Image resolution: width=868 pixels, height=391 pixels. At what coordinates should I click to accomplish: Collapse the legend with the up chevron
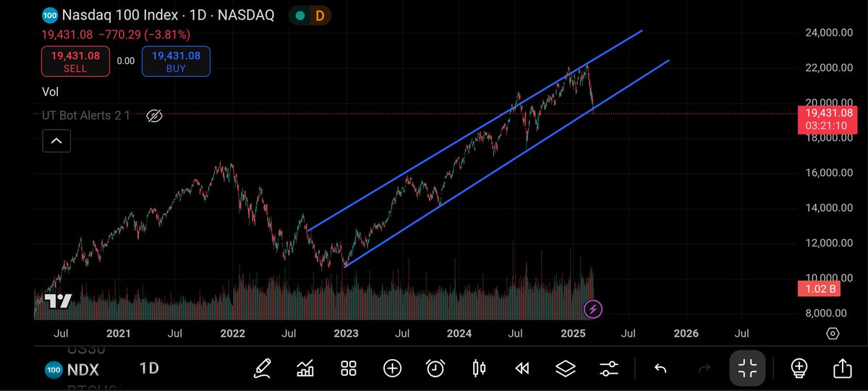click(x=56, y=141)
